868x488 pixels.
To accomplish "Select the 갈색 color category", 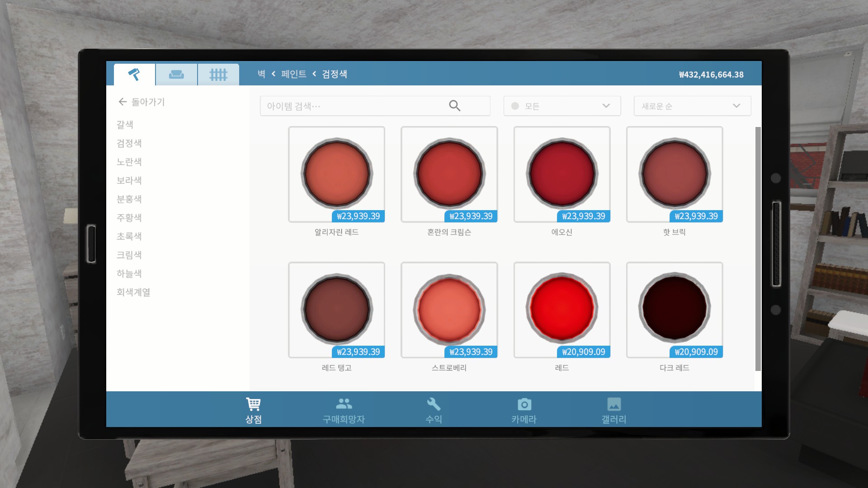I will pyautogui.click(x=125, y=125).
